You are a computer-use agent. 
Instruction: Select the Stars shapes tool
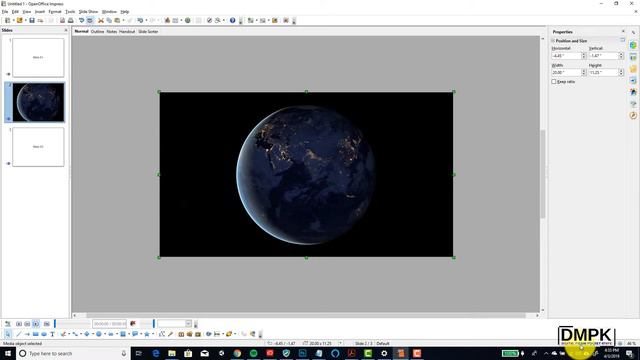click(x=147, y=334)
